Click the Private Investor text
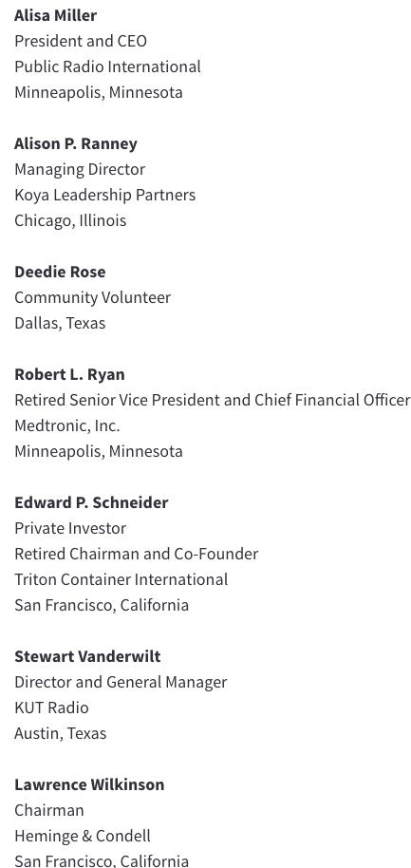 [x=70, y=529]
